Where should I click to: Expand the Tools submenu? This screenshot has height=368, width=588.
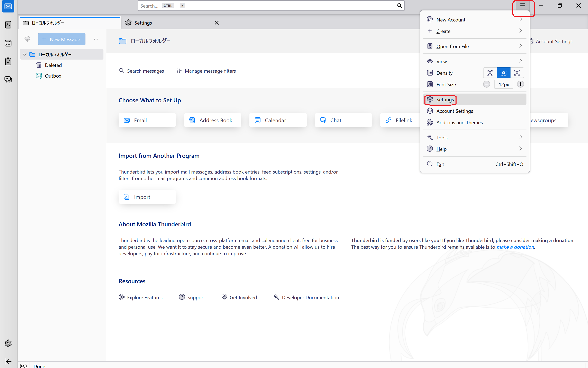point(475,138)
